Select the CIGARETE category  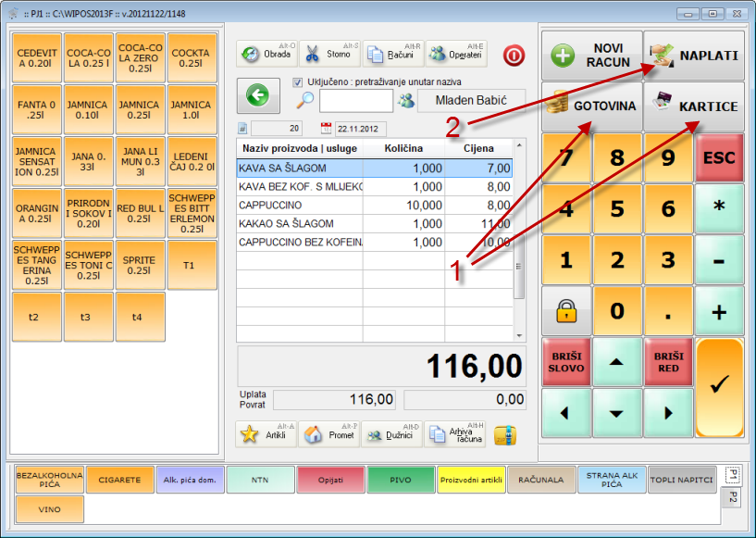(x=120, y=480)
